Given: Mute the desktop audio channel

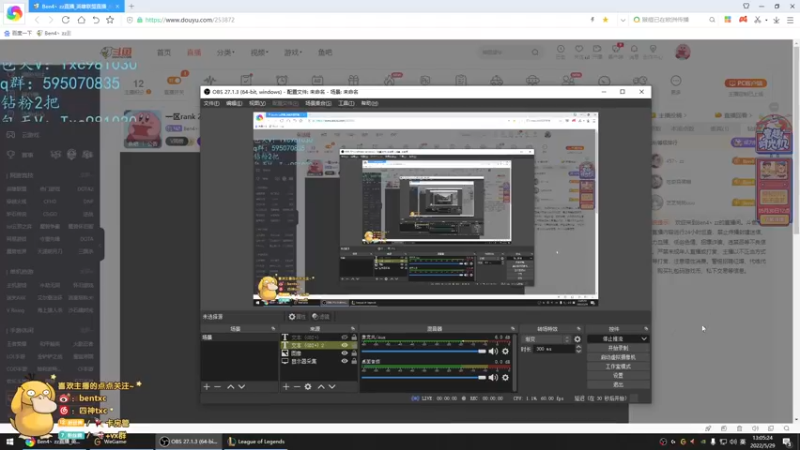Looking at the screenshot, I should pos(493,378).
